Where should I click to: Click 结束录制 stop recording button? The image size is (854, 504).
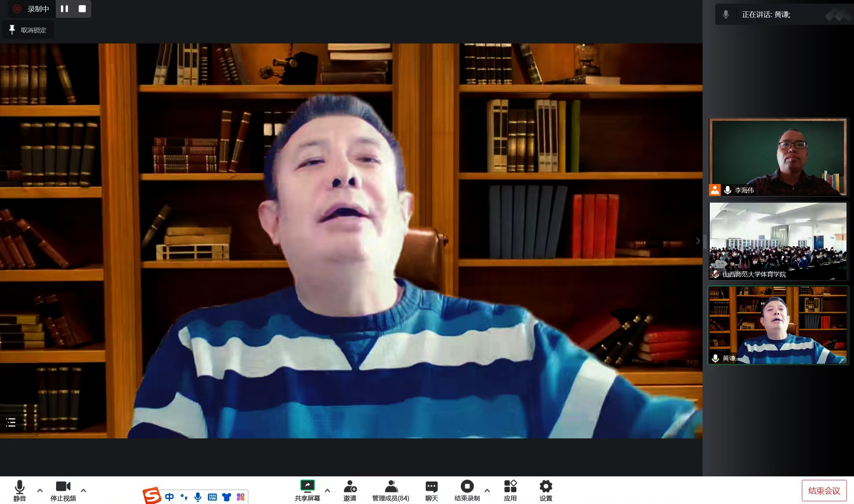(x=467, y=490)
